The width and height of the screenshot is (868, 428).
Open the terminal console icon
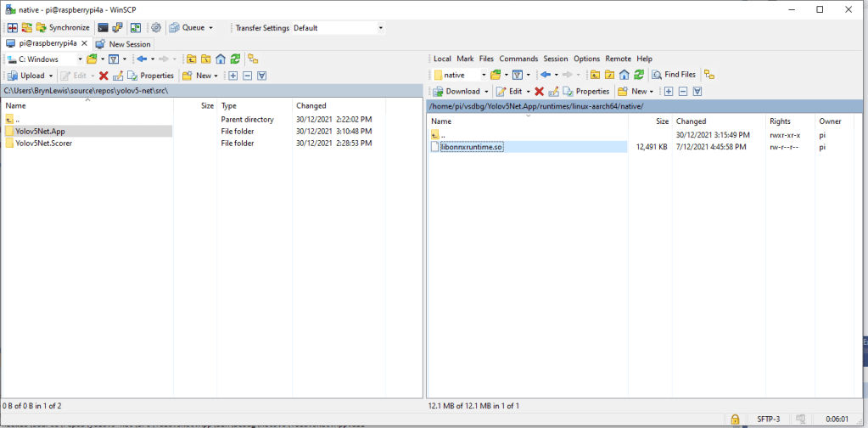(x=103, y=27)
